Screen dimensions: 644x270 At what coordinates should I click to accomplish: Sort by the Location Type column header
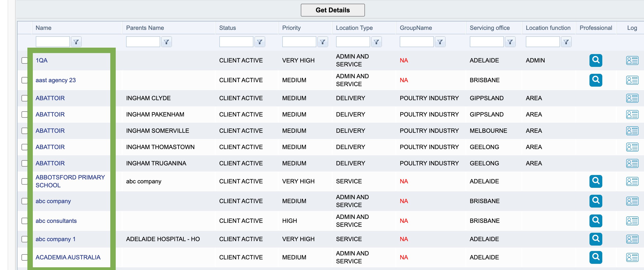354,28
